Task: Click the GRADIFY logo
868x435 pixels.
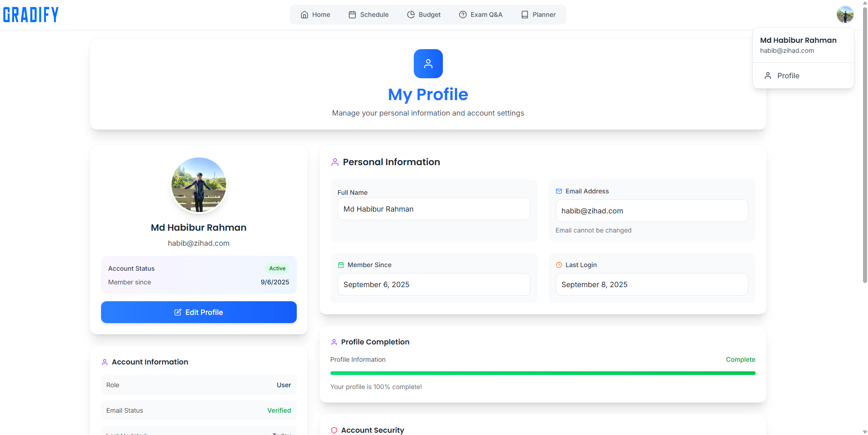Action: 30,14
